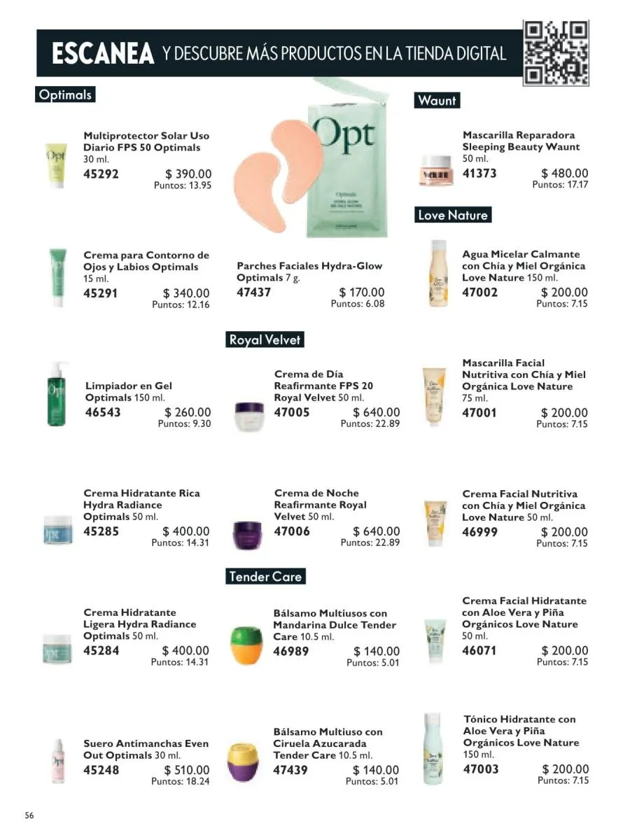The image size is (623, 840).
Task: Click the $ 510.00 price
Action: pos(186,771)
